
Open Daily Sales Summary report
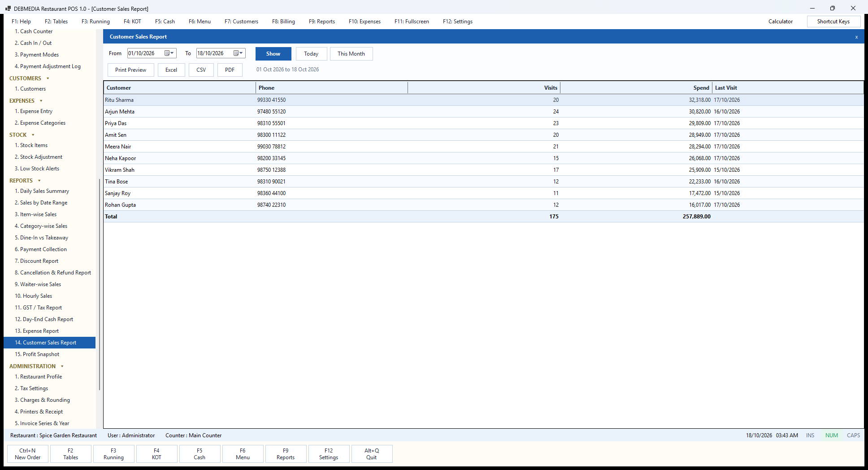point(42,191)
